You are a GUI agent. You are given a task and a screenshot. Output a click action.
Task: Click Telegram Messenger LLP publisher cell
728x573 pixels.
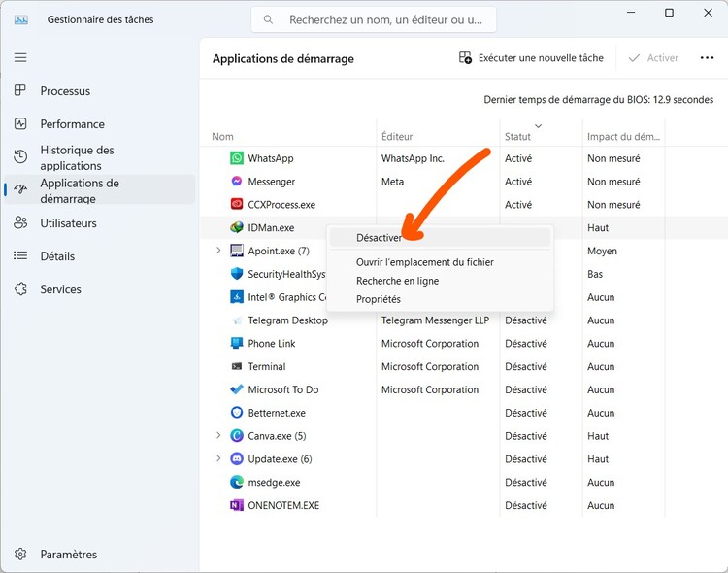(435, 320)
